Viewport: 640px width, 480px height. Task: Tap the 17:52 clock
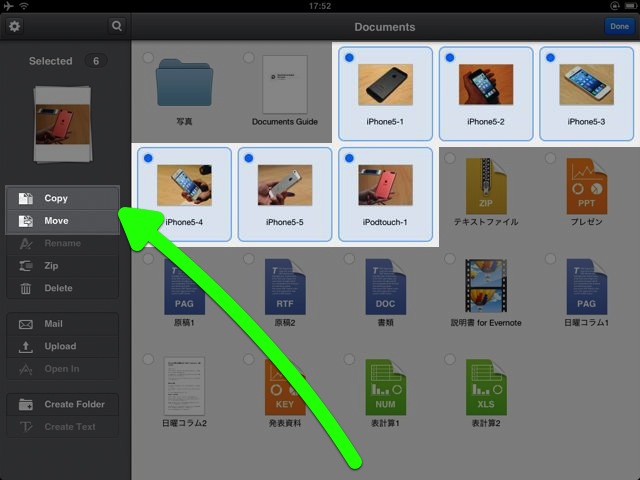(320, 6)
